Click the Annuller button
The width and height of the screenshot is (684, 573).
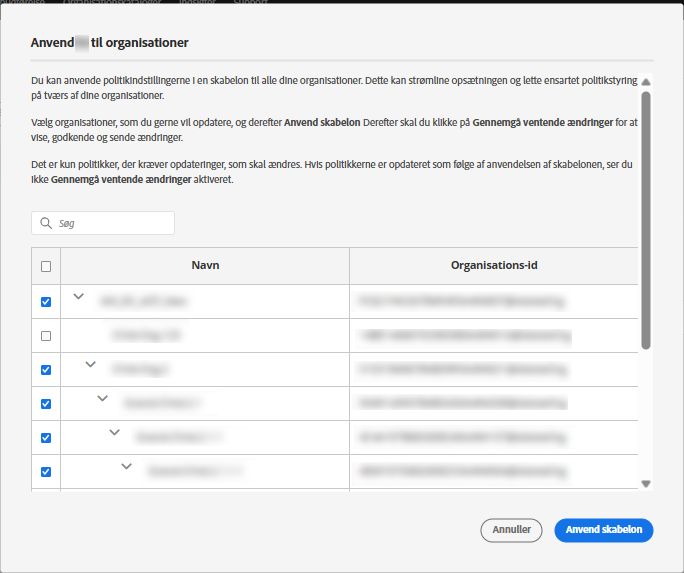click(511, 530)
